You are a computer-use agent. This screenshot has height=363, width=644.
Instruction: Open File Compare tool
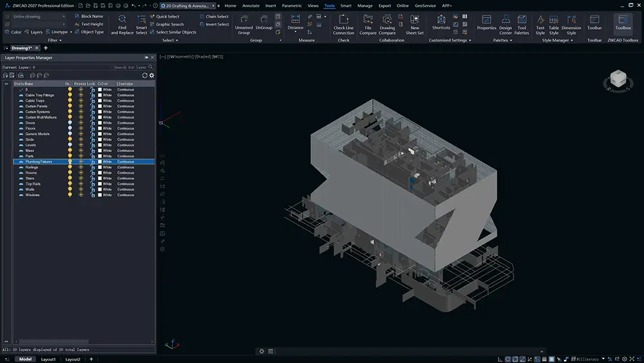(368, 25)
